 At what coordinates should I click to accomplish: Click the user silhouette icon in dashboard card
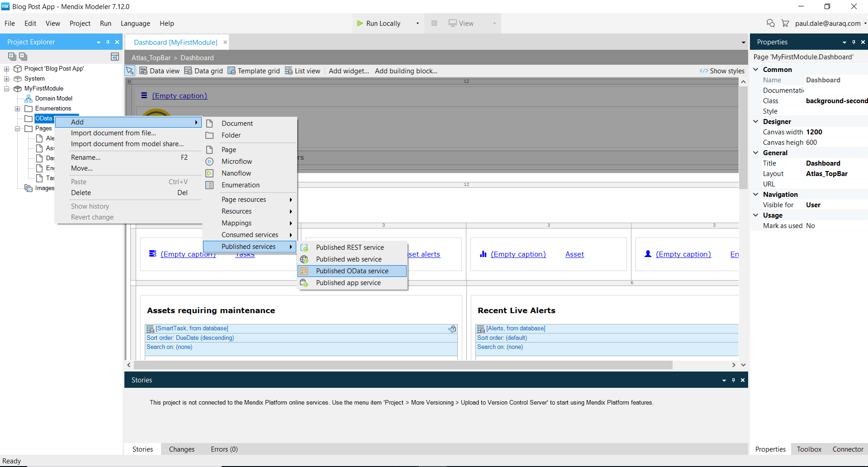pos(648,254)
